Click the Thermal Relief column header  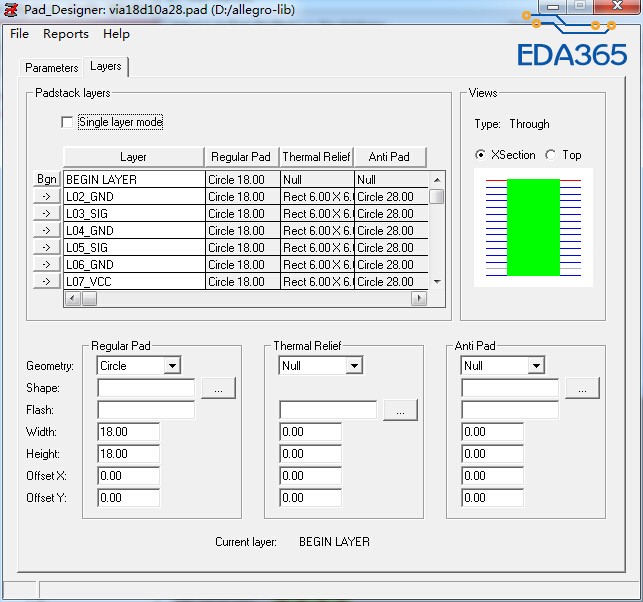[317, 157]
